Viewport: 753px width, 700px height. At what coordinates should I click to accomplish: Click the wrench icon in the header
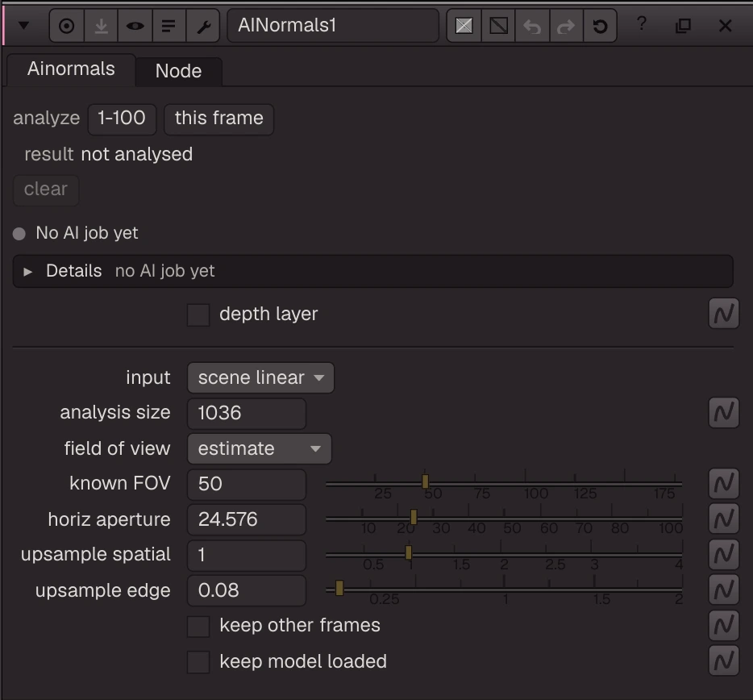203,26
